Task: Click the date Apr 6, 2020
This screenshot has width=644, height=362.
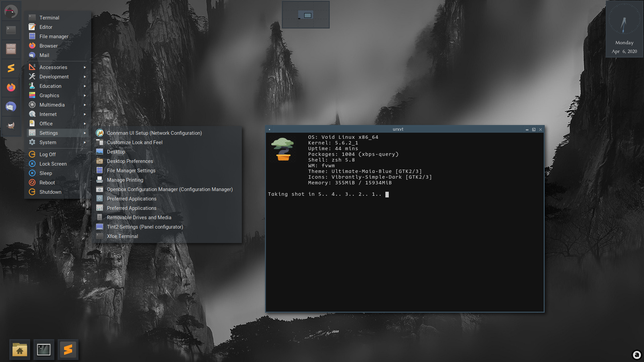Action: pos(624,51)
